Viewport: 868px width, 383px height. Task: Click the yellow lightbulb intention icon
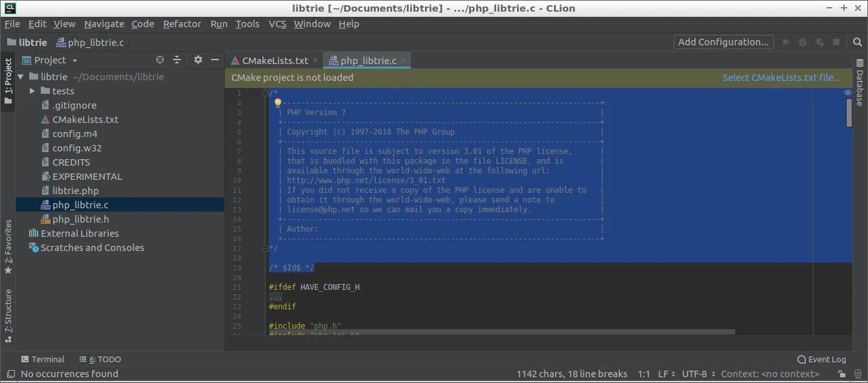pyautogui.click(x=278, y=102)
